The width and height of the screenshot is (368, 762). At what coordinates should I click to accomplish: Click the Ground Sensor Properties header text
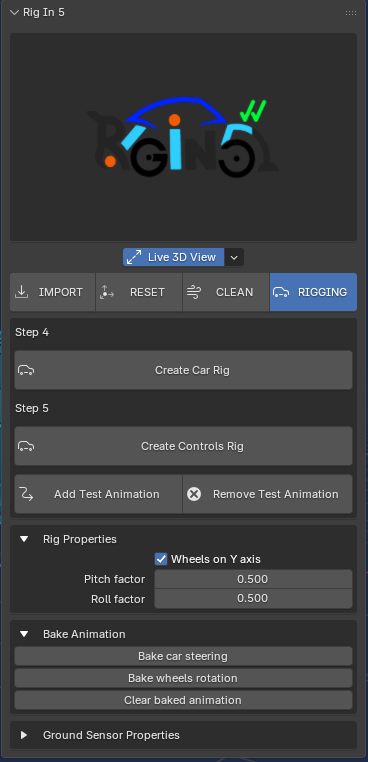pos(111,735)
